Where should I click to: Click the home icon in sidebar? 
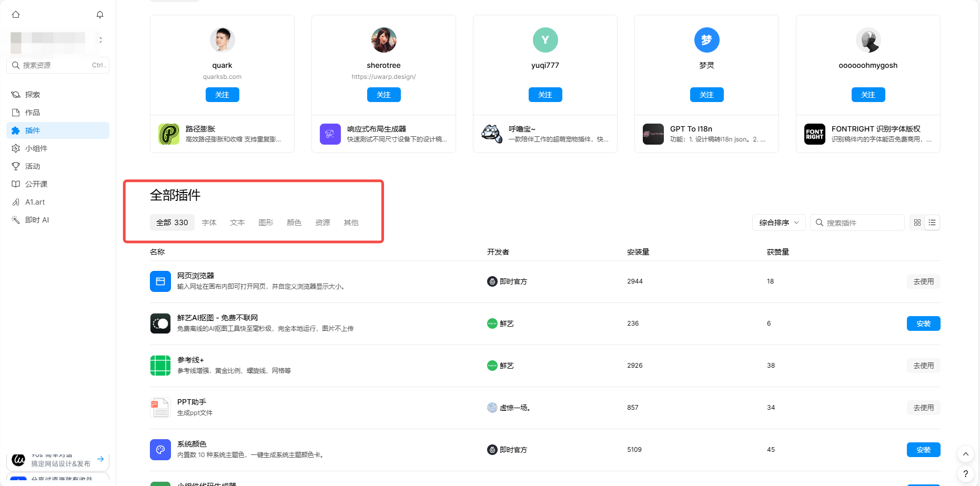point(16,15)
